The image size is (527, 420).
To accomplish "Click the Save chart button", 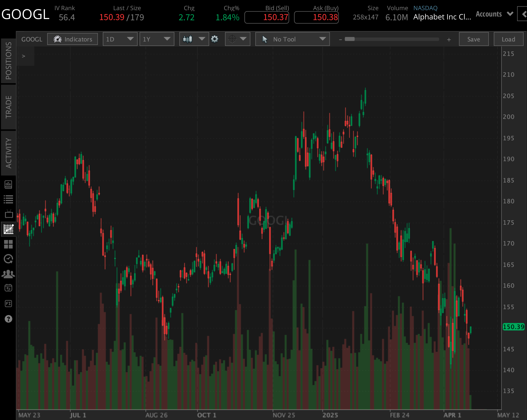I will click(473, 39).
